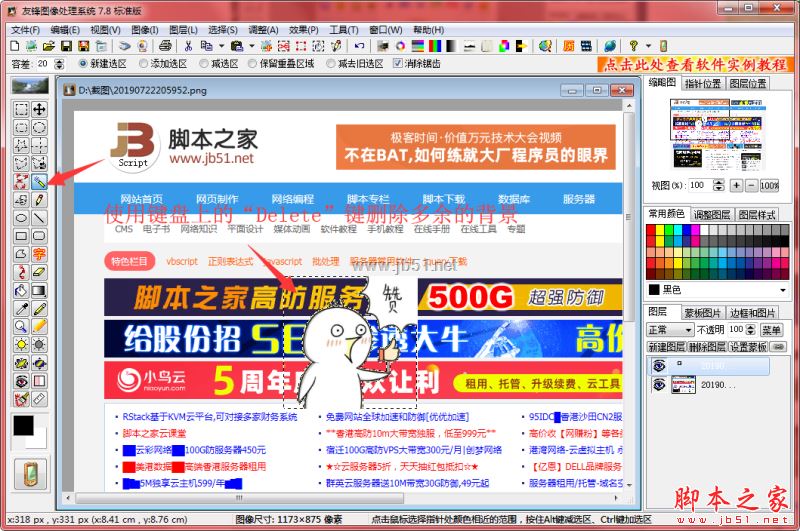Save using the black floppy disk icon
800x531 pixels.
click(x=66, y=46)
